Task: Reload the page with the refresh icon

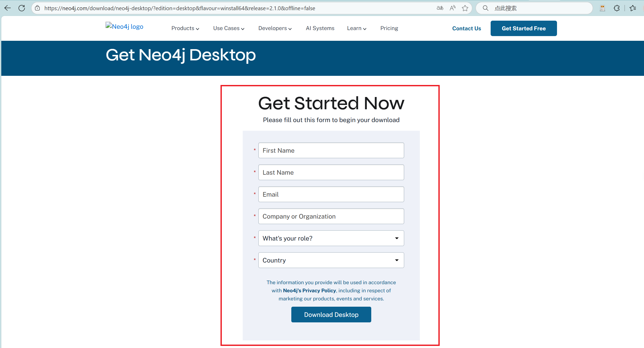Action: pos(22,8)
